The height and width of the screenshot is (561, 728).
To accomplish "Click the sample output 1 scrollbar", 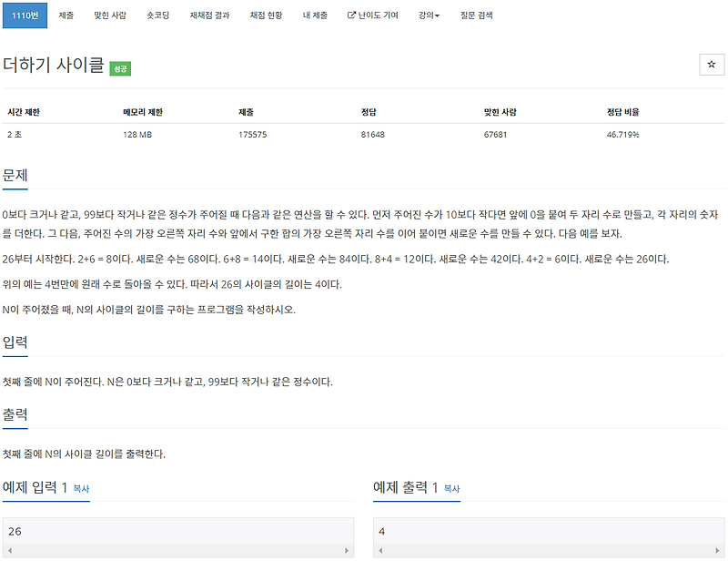I will tap(551, 549).
